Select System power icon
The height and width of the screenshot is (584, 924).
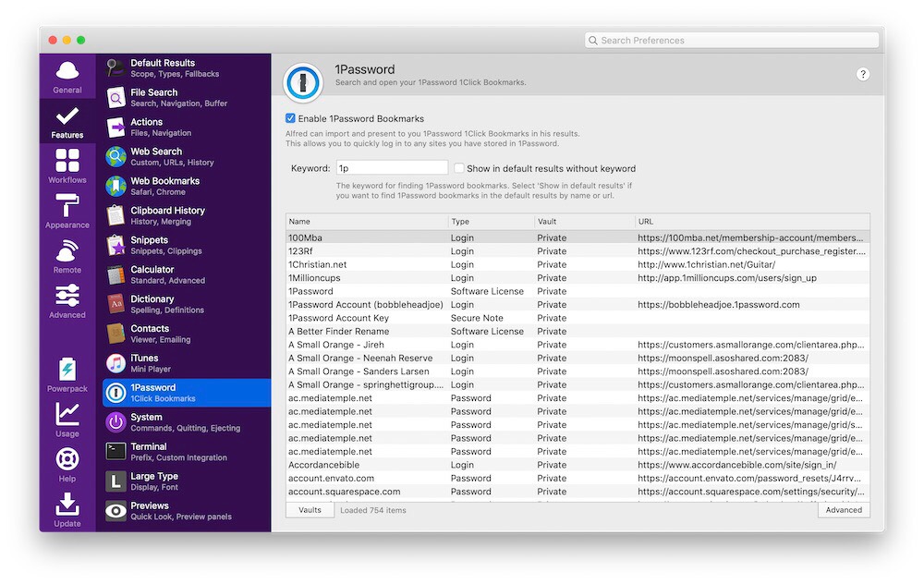[x=116, y=422]
